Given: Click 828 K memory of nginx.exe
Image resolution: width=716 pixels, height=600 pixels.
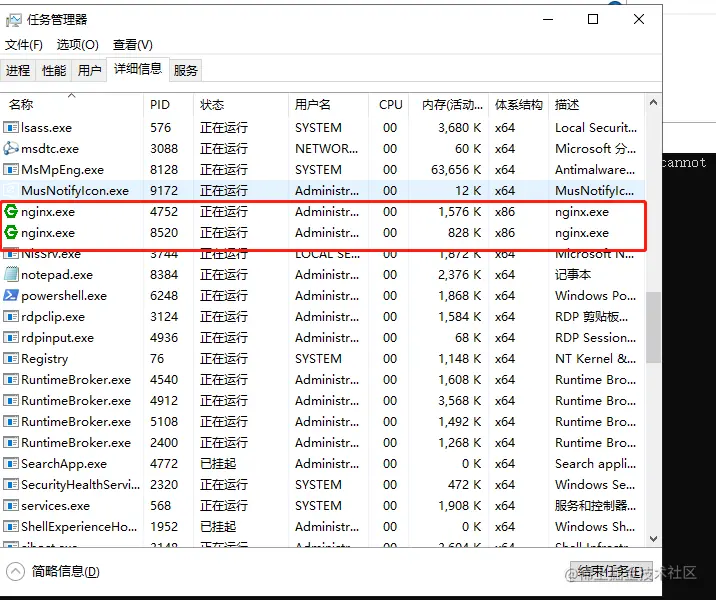Looking at the screenshot, I should point(464,232).
